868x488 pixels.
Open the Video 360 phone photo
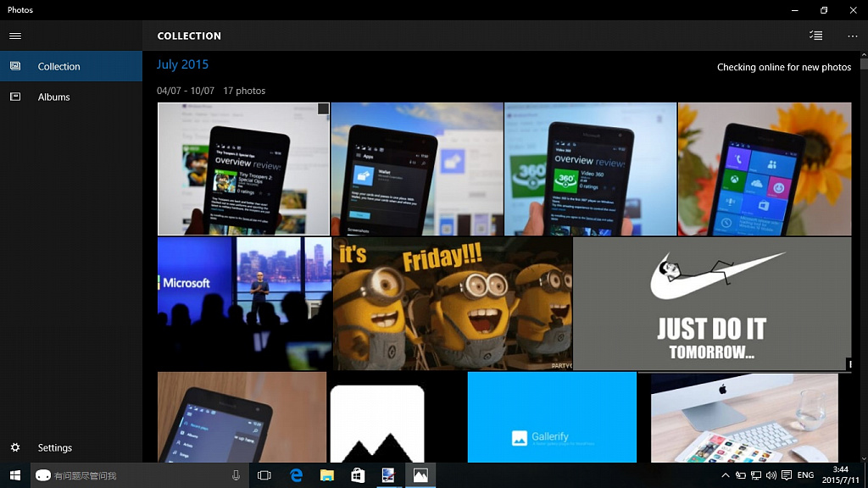[591, 169]
